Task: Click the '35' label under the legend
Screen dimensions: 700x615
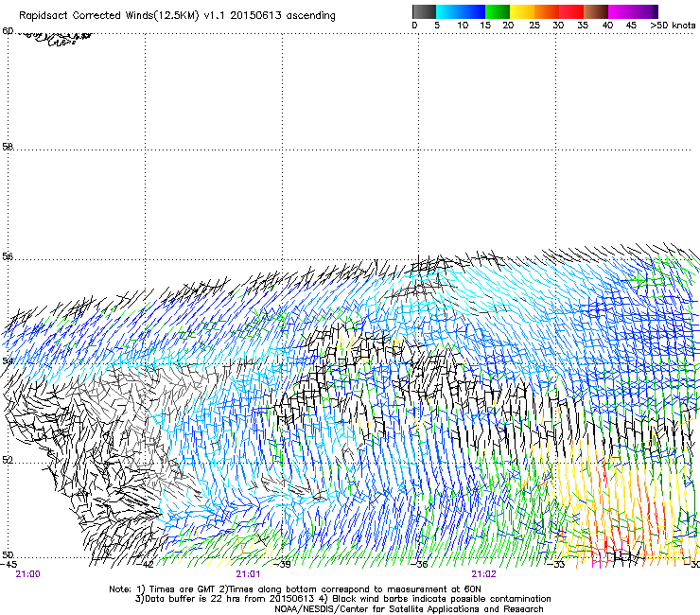Action: point(583,26)
